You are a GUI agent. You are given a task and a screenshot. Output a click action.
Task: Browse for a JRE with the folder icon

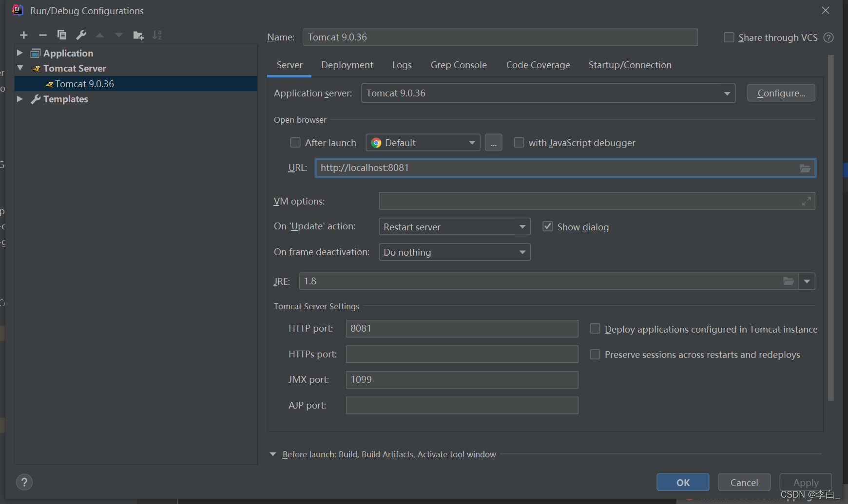(x=789, y=281)
